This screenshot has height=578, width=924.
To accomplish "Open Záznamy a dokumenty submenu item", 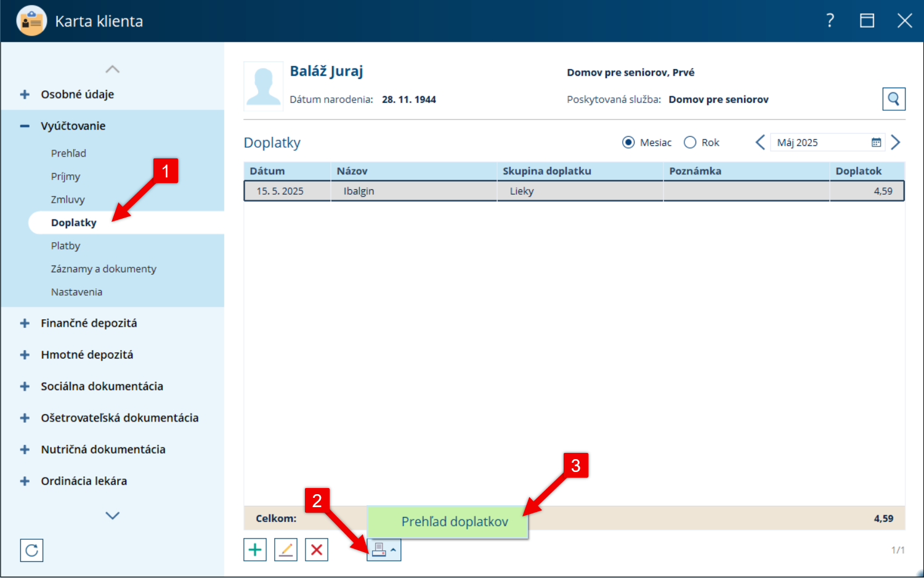I will click(103, 269).
